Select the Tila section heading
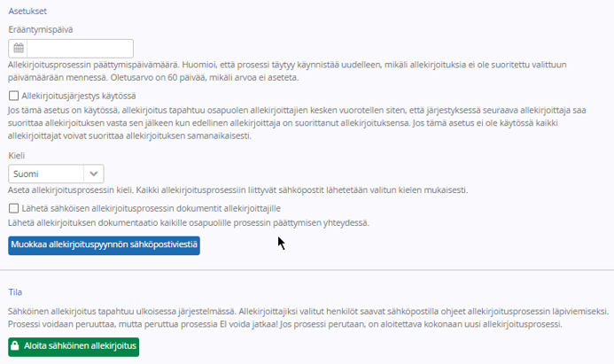This screenshot has height=364, width=614. (x=15, y=292)
